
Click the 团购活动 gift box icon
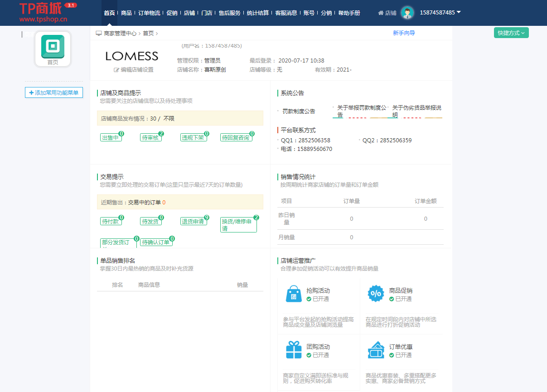click(x=294, y=350)
